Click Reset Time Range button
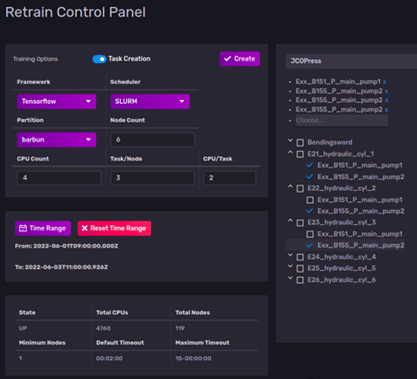The image size is (417, 379). [114, 228]
